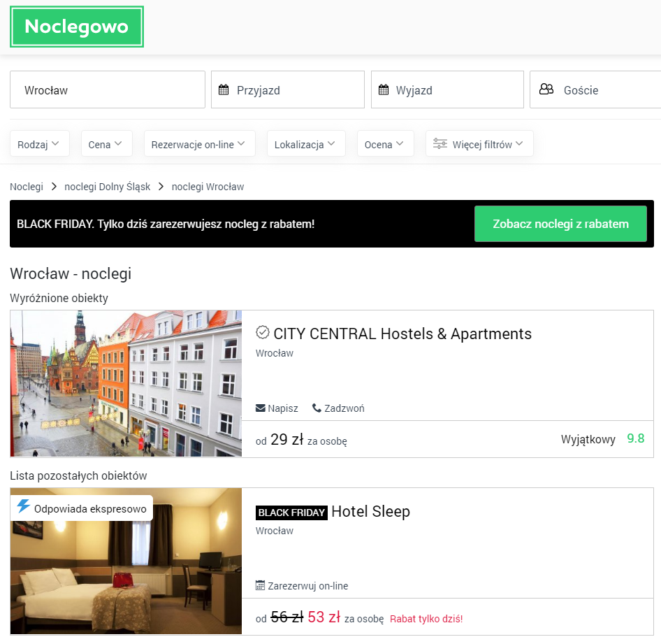Click Zobacz noclegi z rabatem button
This screenshot has height=644, width=661.
(x=560, y=224)
